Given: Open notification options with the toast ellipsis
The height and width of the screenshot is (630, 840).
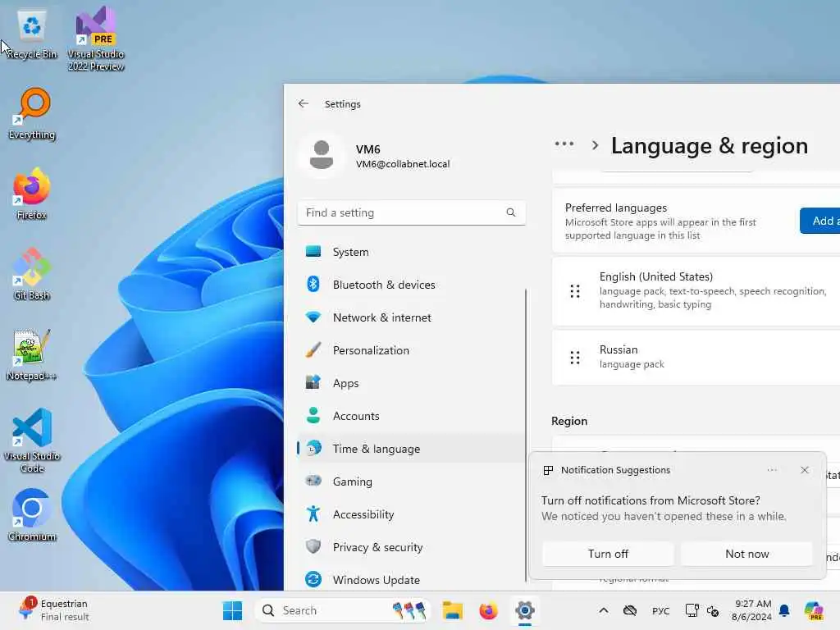Looking at the screenshot, I should pyautogui.click(x=771, y=470).
